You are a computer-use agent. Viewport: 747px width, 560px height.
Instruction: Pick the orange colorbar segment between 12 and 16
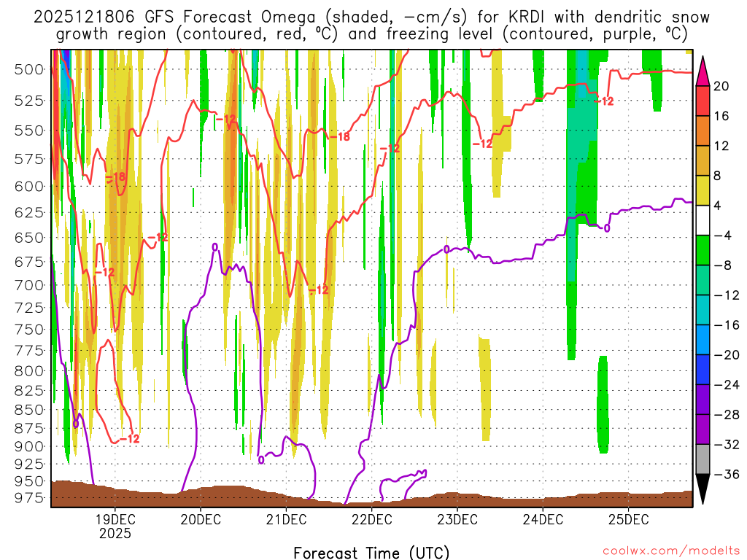pos(703,131)
